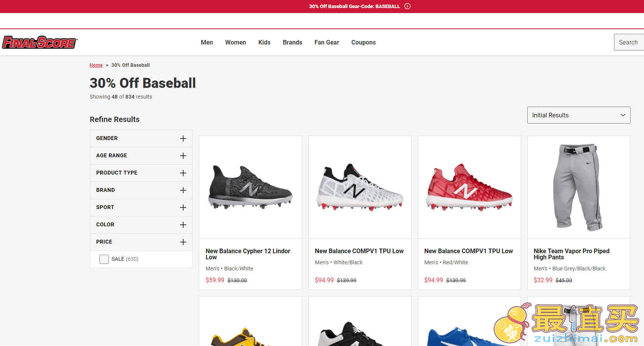Click the Final-Score logo
This screenshot has width=644, height=346.
(x=40, y=42)
